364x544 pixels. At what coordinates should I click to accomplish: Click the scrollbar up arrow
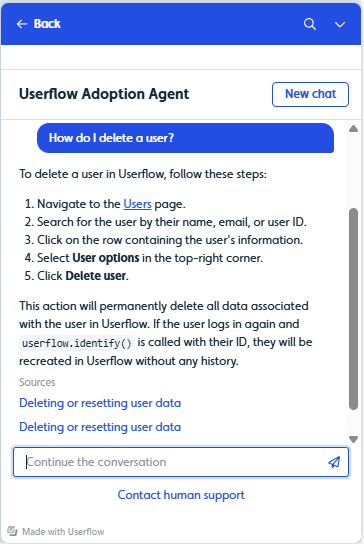[353, 129]
